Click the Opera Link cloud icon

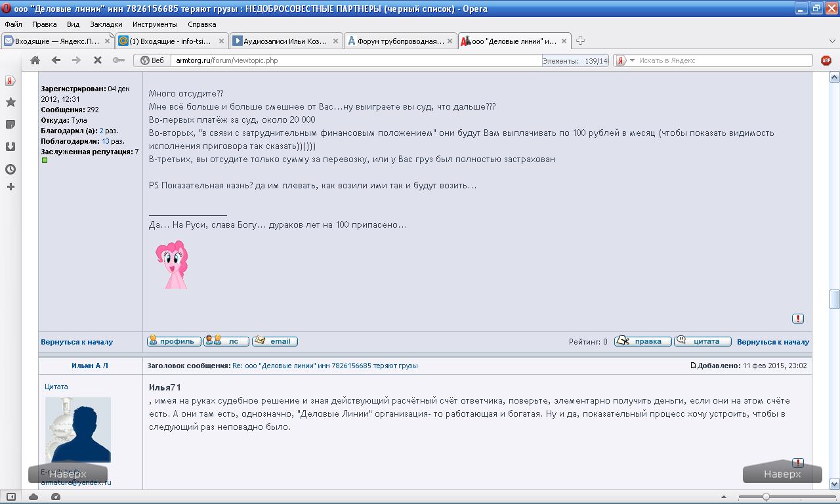pos(33,497)
